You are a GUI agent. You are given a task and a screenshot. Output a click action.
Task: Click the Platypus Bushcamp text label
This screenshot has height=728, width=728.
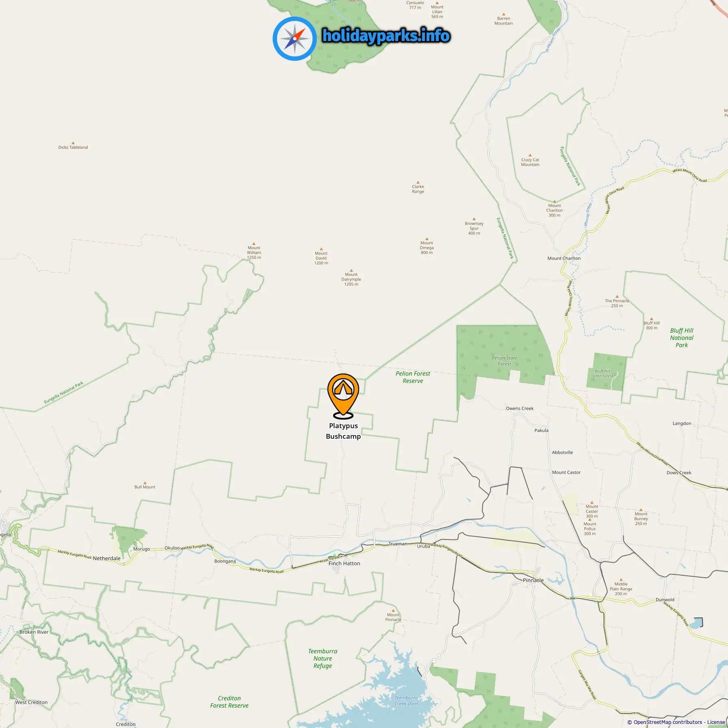pyautogui.click(x=343, y=431)
